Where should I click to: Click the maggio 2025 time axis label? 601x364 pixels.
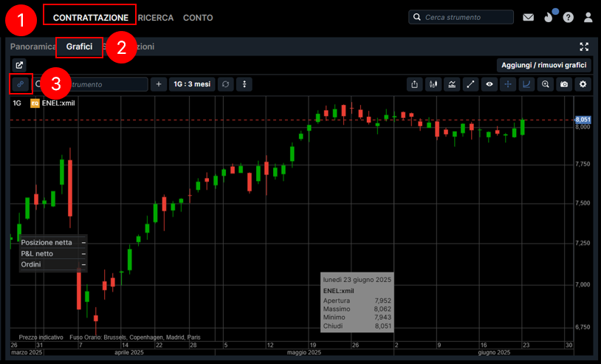pos(304,352)
